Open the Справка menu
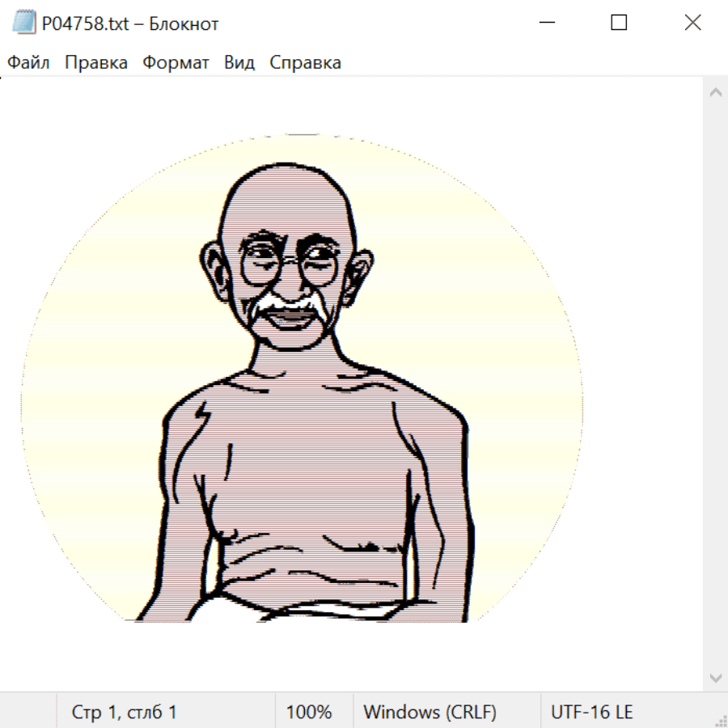728x728 pixels. [305, 63]
